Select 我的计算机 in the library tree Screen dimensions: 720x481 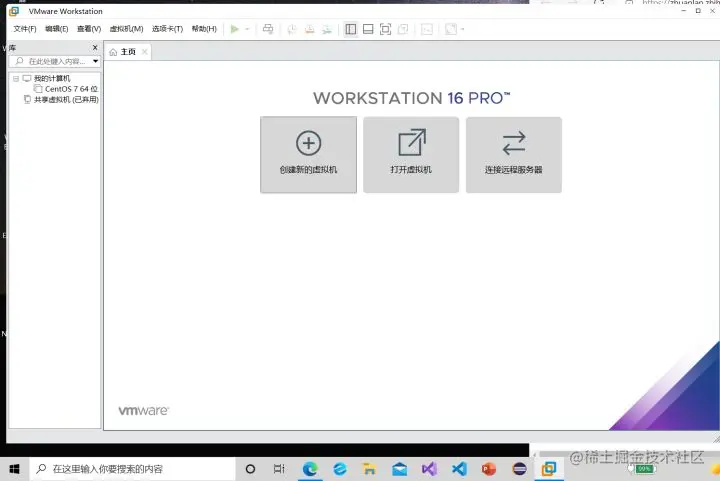[x=52, y=78]
